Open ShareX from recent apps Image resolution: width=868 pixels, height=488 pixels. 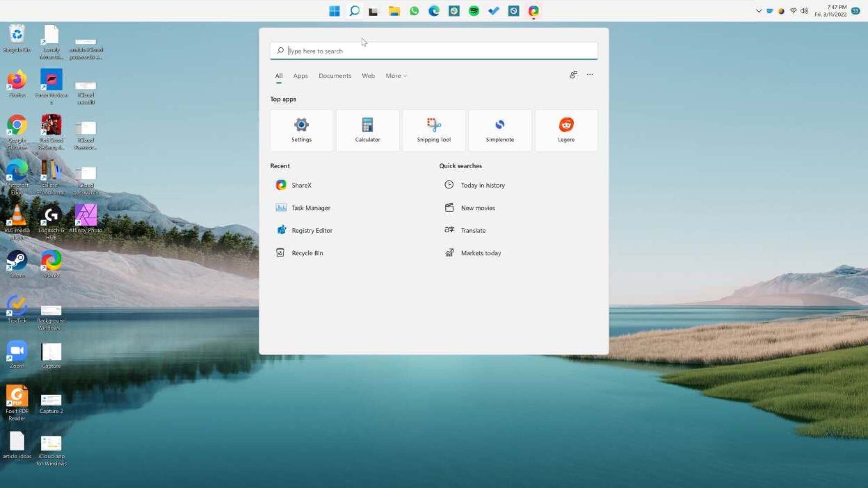tap(301, 185)
